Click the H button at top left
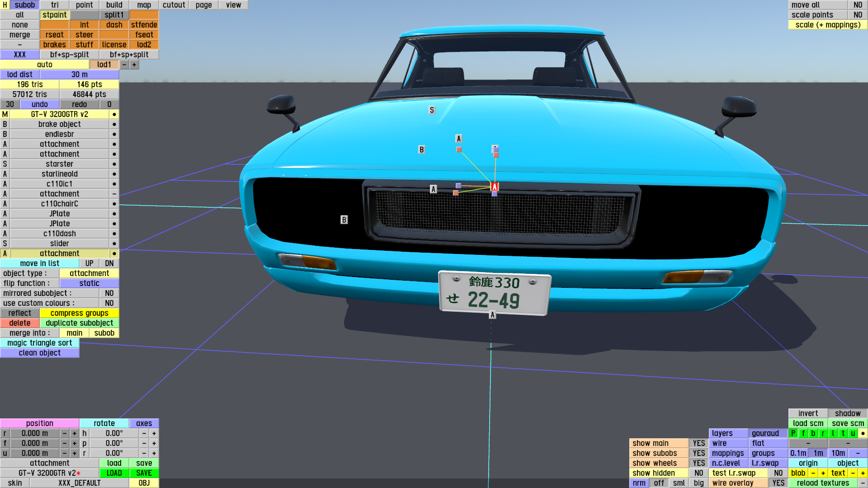 click(5, 5)
